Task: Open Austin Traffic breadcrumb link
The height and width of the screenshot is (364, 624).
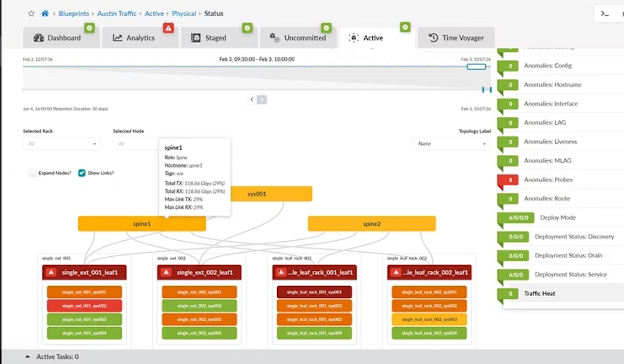Action: (118, 14)
